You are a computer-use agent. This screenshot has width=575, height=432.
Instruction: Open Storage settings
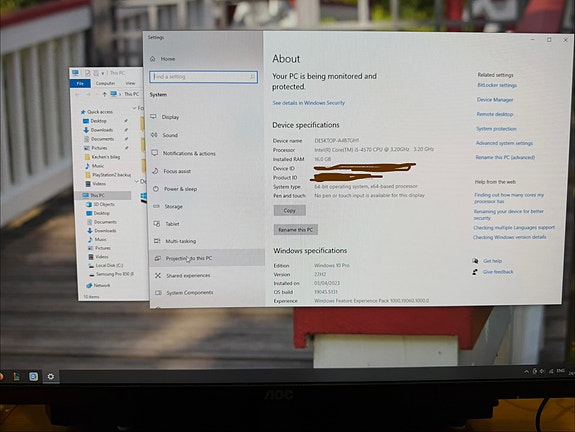[173, 206]
